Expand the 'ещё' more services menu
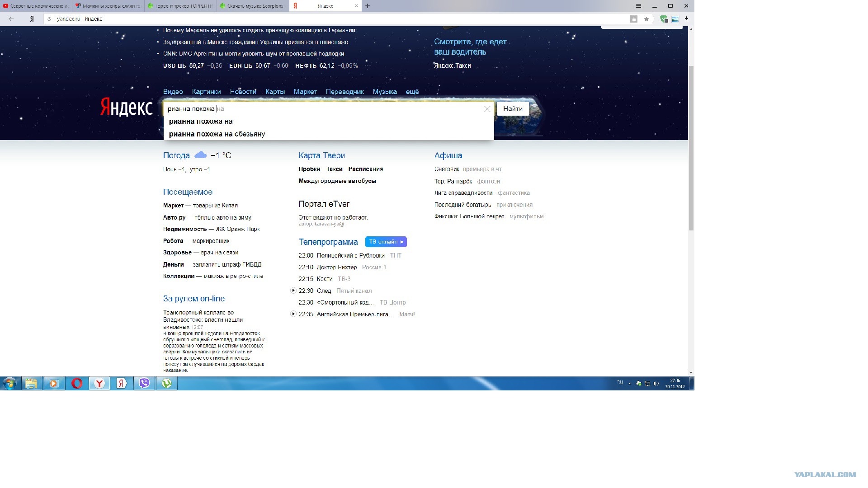The image size is (868, 488). (x=412, y=92)
